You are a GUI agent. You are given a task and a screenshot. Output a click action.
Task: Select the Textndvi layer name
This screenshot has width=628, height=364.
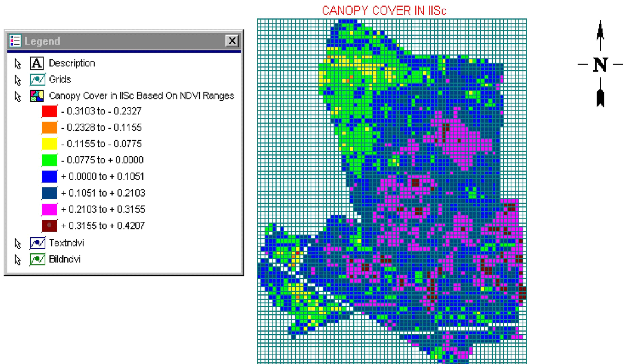point(67,243)
